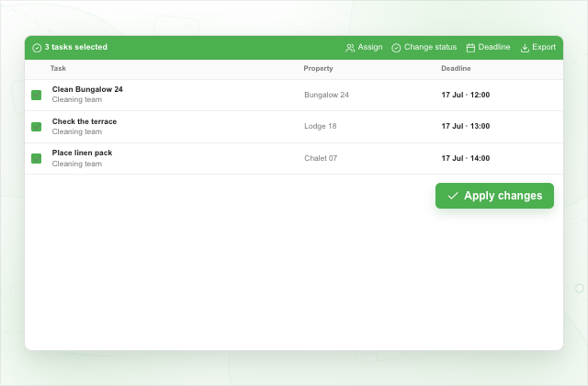Click the 17 Jul · 14:00 deadline
Screen dimensions: 588x386
466,158
